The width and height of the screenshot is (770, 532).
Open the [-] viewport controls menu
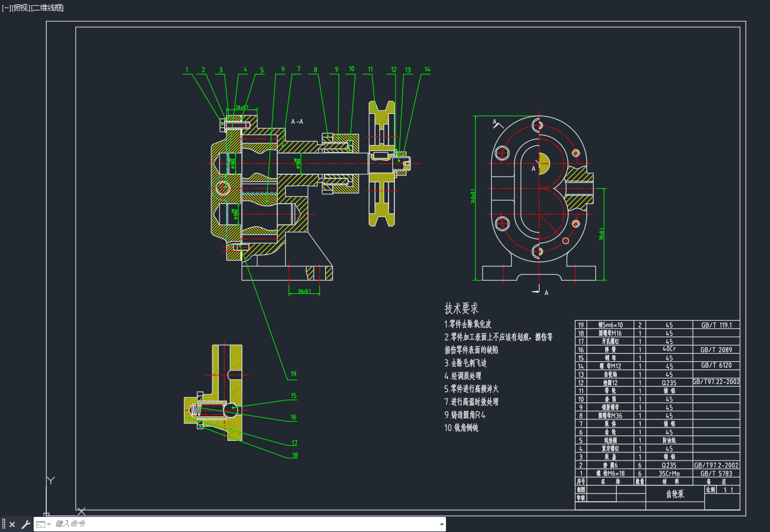6,8
